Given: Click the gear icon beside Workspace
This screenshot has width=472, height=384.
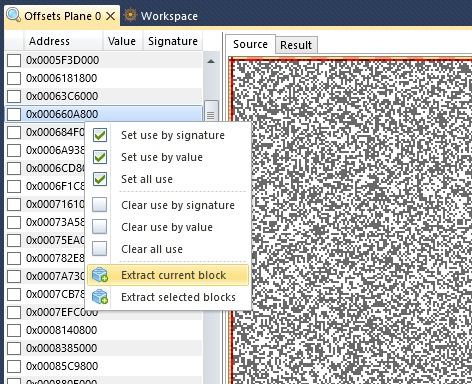Looking at the screenshot, I should 130,15.
